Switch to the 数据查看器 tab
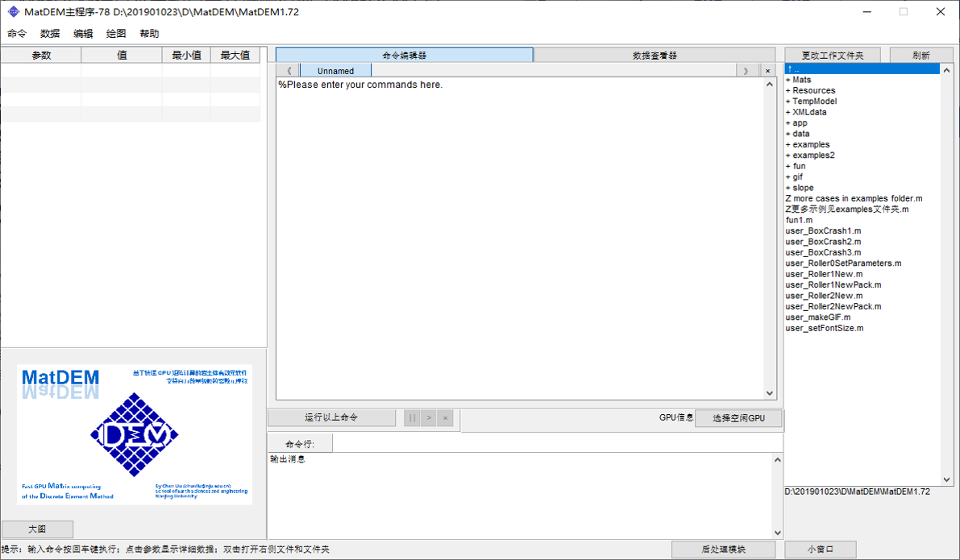The image size is (960, 560). (x=655, y=55)
